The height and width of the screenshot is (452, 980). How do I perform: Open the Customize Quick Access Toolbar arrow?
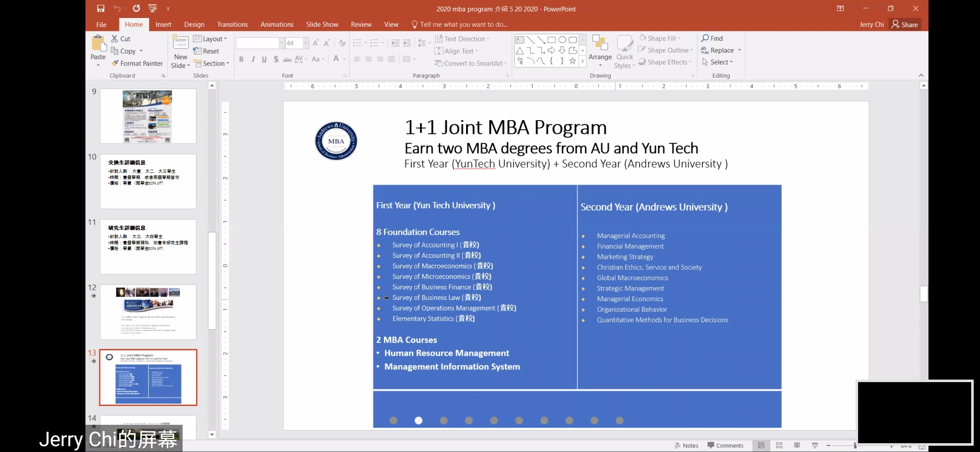[168, 8]
